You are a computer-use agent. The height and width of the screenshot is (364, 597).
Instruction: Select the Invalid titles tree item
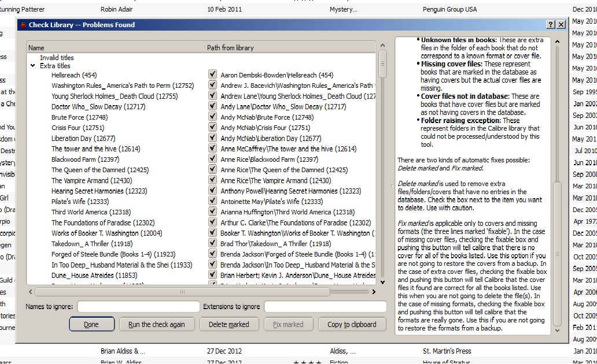(57, 58)
